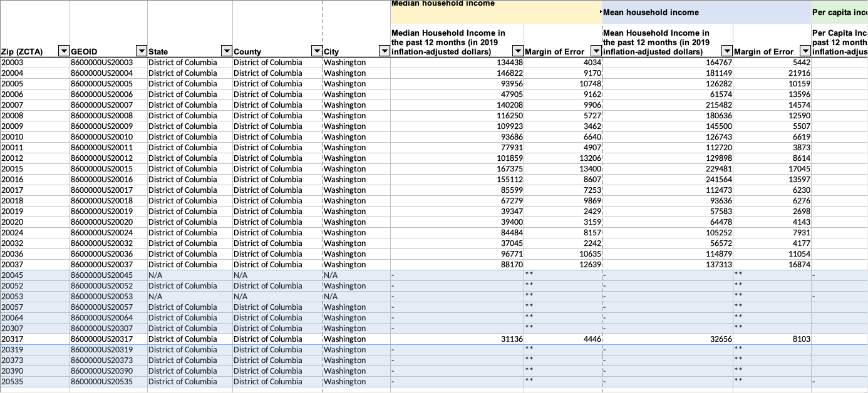The width and height of the screenshot is (868, 393).
Task: Select mean margin of error value 8103
Action: (x=772, y=339)
